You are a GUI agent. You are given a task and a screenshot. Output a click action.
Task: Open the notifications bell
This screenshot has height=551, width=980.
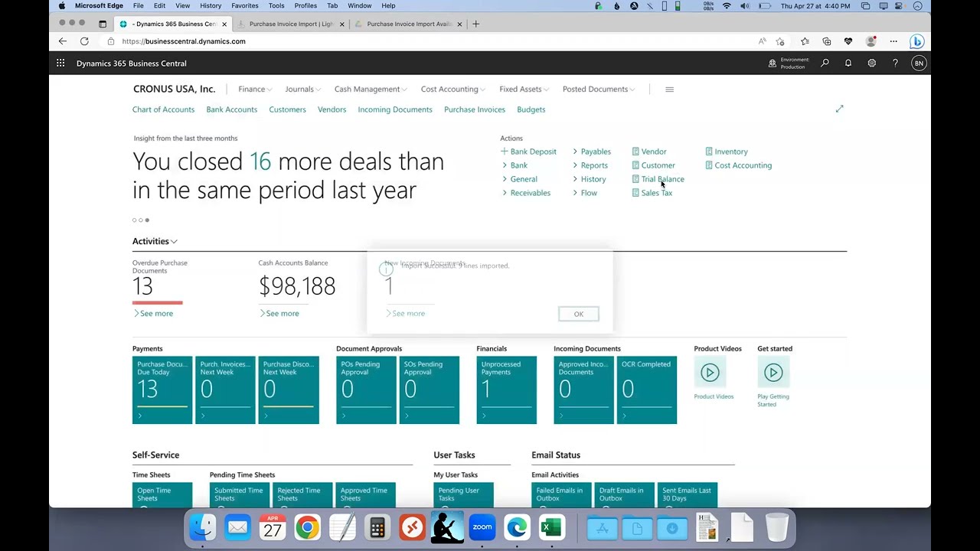(x=848, y=64)
